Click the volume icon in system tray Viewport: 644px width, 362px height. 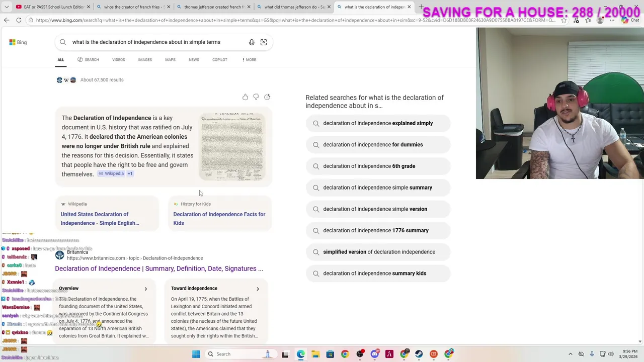coord(611,354)
